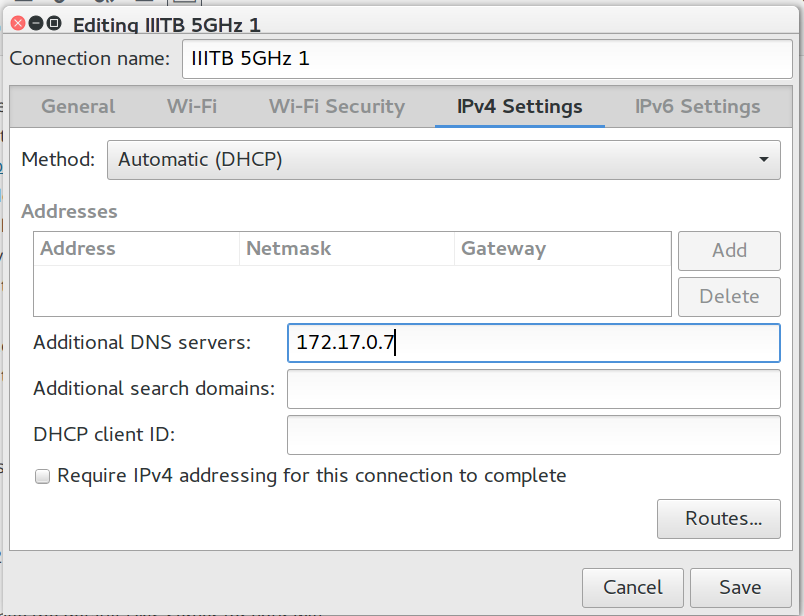Go to the Wi-Fi Security tab
This screenshot has height=616, width=804.
tap(337, 106)
